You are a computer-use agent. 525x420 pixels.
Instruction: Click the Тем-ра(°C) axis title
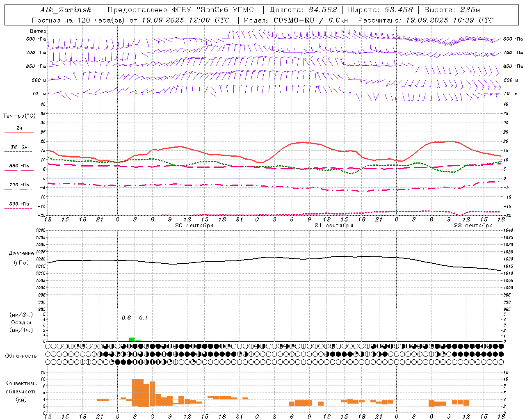pos(19,116)
